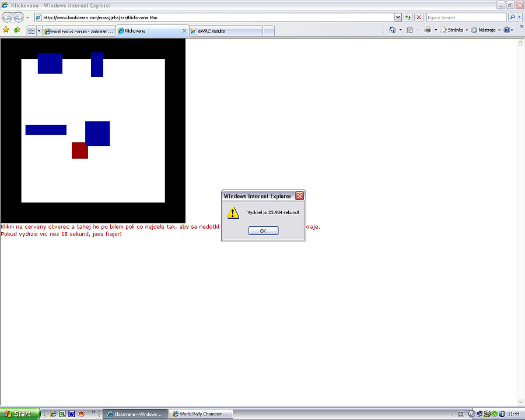The image size is (525, 420).
Task: Click the Stop loading X icon
Action: tap(418, 17)
